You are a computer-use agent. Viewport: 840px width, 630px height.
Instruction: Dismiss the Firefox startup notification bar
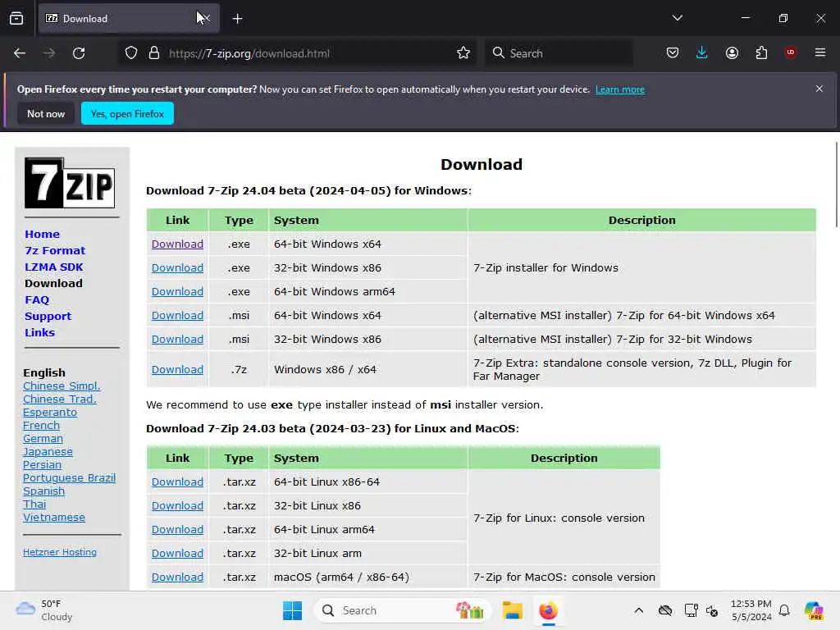tap(819, 89)
